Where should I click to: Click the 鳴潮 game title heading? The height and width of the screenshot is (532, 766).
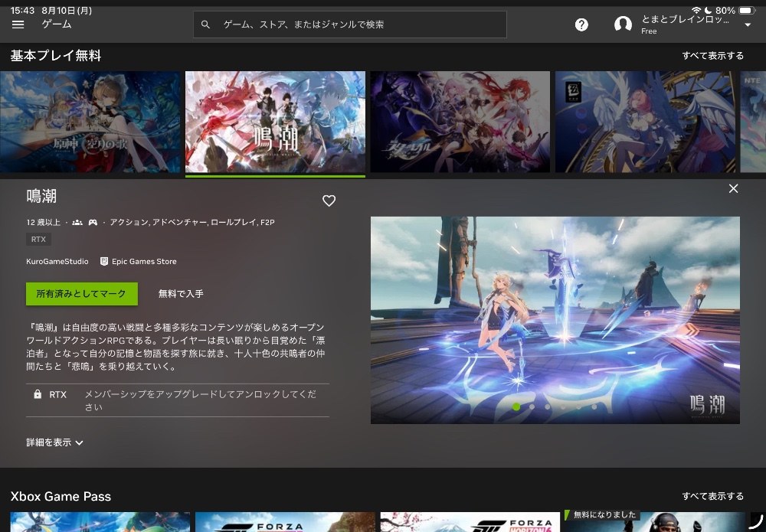pyautogui.click(x=41, y=196)
